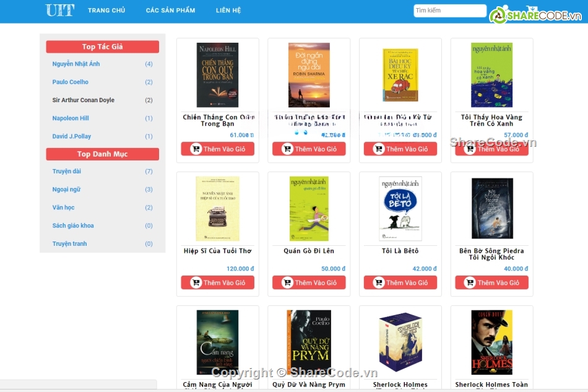The image size is (588, 392).
Task: Click the 50.000 đ price
Action: [x=334, y=269]
